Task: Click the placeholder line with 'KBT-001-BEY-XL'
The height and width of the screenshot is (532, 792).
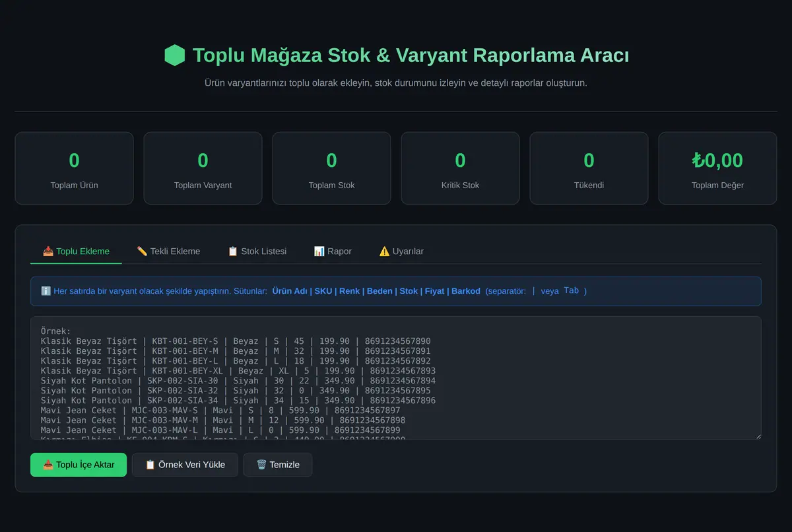Action: point(238,371)
